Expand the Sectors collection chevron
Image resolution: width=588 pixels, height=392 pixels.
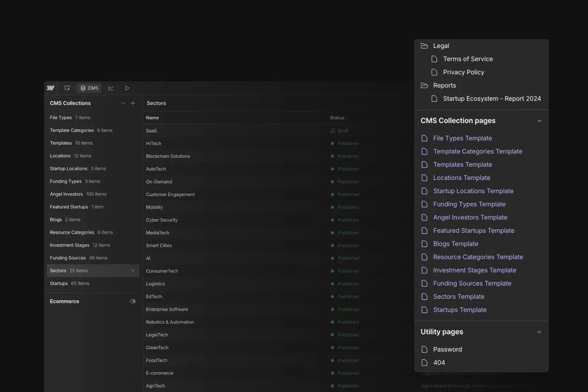133,270
